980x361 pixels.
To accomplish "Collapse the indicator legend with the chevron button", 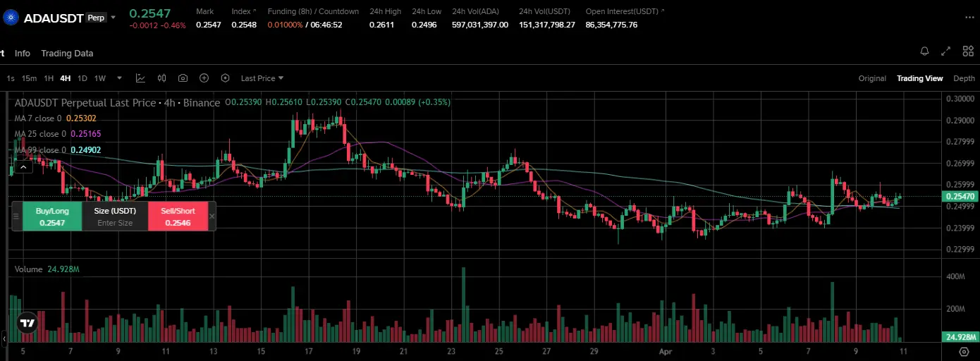I will click(x=23, y=167).
